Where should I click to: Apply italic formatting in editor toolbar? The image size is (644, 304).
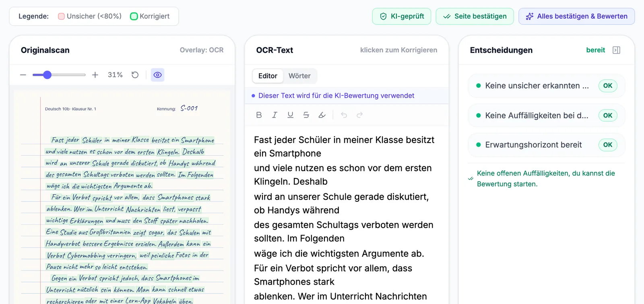(x=275, y=115)
